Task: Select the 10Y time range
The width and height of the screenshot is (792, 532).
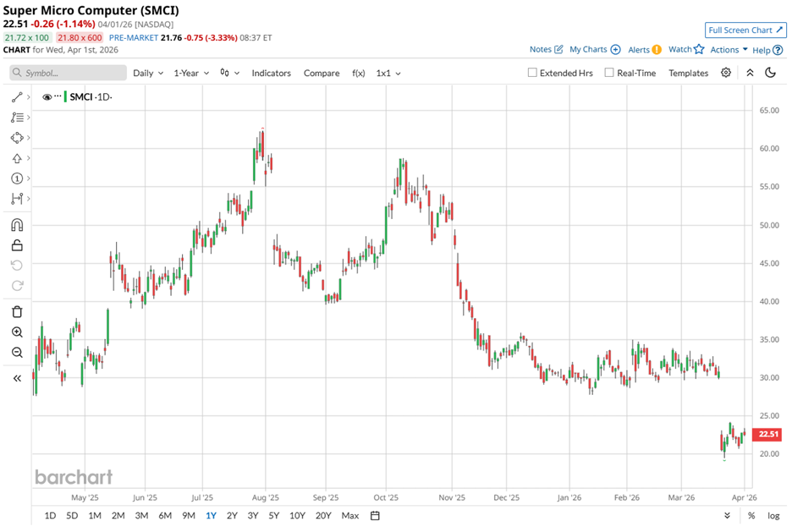Action: point(297,515)
